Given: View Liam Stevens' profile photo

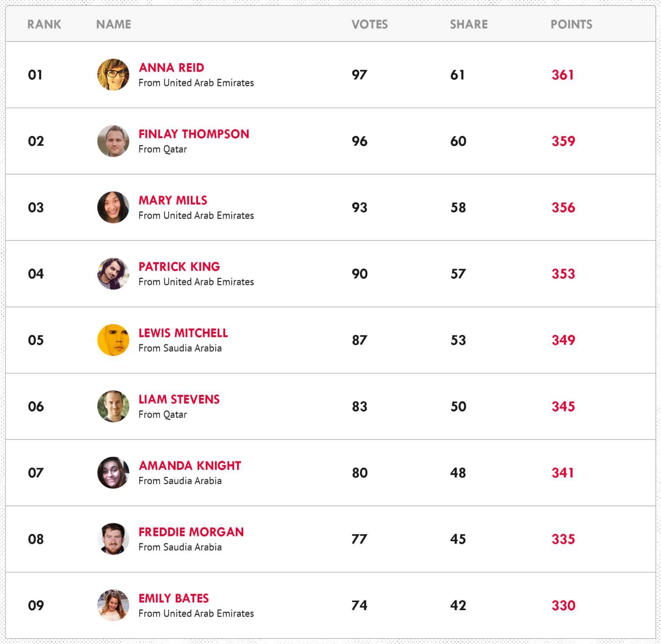Looking at the screenshot, I should pos(113,406).
